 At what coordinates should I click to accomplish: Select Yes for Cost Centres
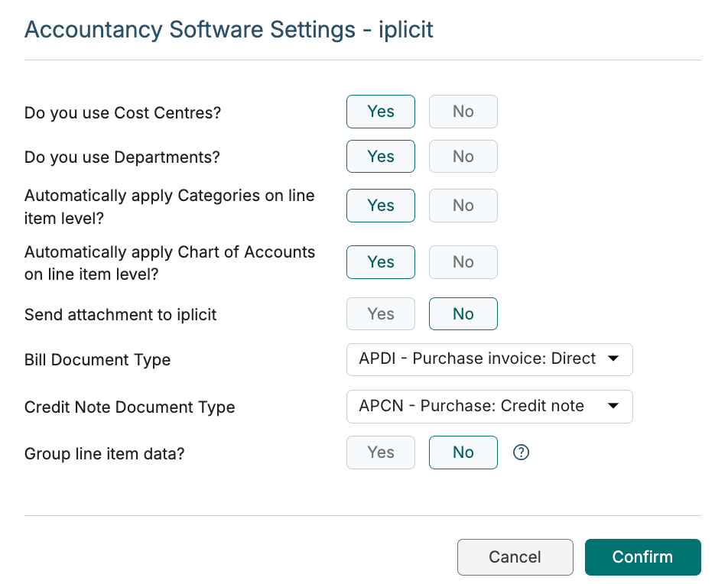381,112
